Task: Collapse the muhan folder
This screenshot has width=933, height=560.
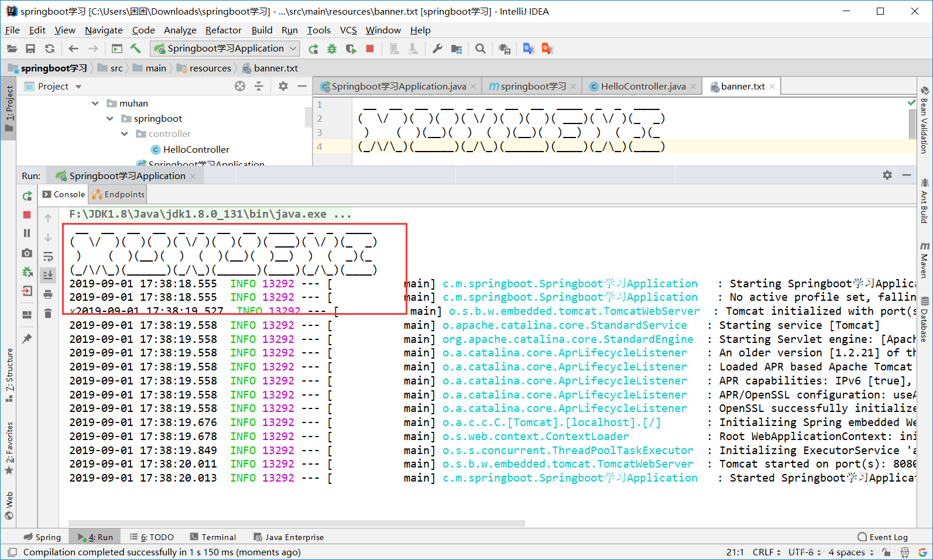Action: [95, 104]
